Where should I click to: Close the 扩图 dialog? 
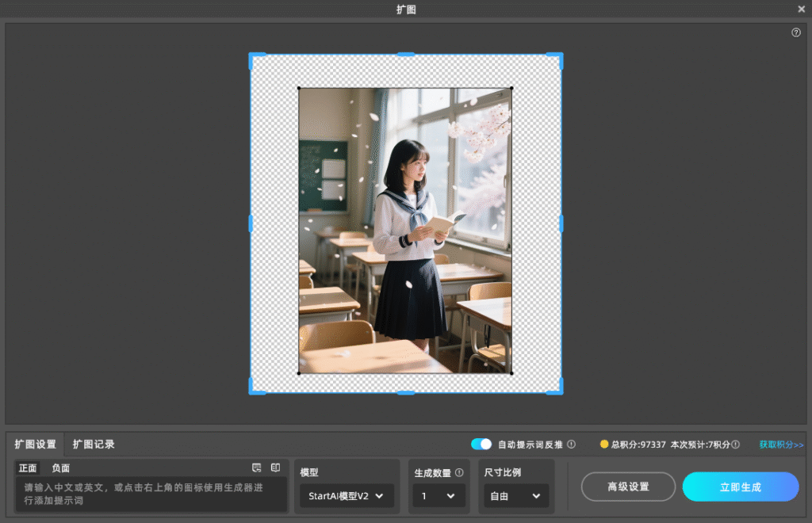[801, 9]
